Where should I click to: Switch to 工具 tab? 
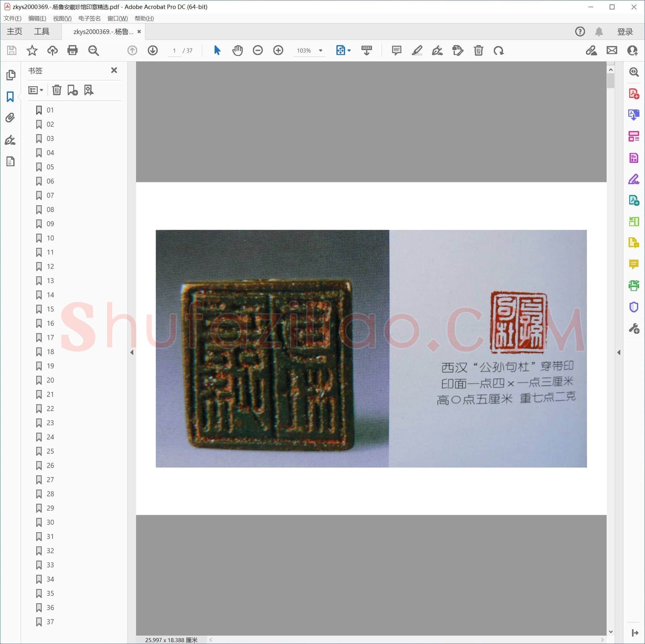click(42, 32)
